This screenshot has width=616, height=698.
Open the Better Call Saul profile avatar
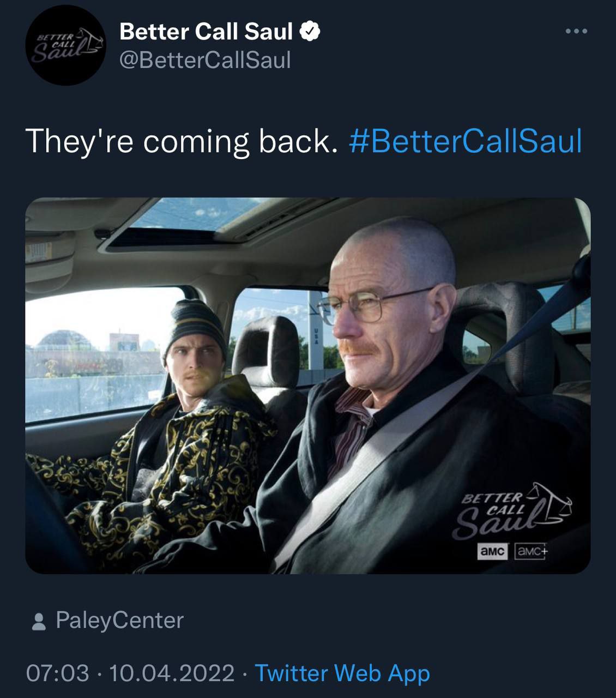pos(67,46)
